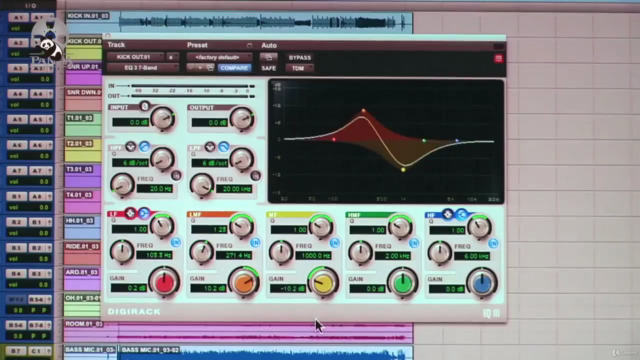Viewport: 640px width, 360px height.
Task: Click the COMPARE button
Action: pos(234,68)
